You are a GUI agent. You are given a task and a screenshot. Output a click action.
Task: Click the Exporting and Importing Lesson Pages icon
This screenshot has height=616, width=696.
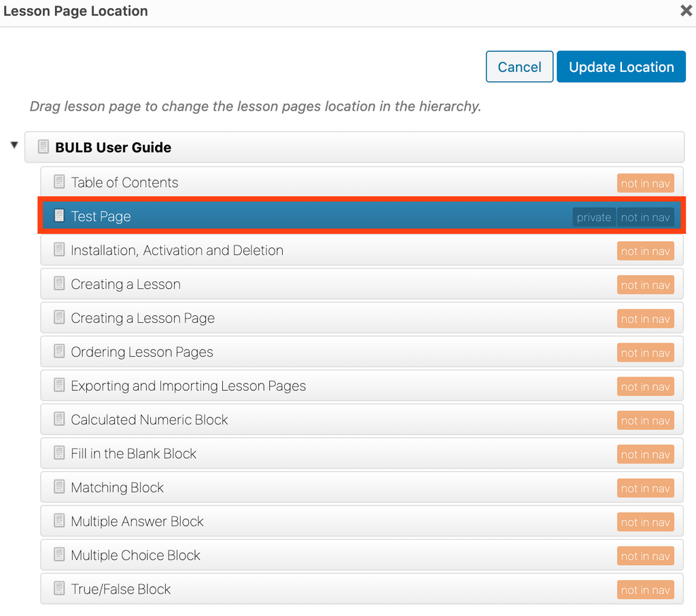click(59, 385)
